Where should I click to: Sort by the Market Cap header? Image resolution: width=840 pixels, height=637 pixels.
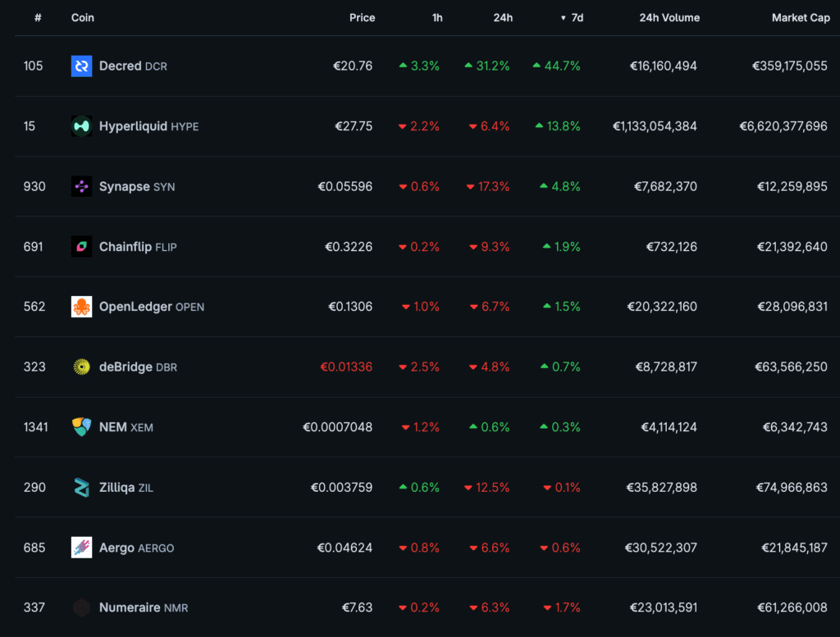click(800, 18)
